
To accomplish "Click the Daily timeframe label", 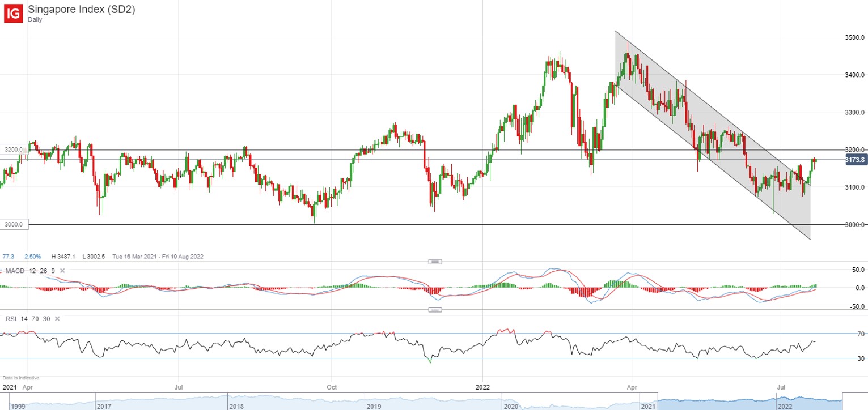I will click(x=35, y=20).
